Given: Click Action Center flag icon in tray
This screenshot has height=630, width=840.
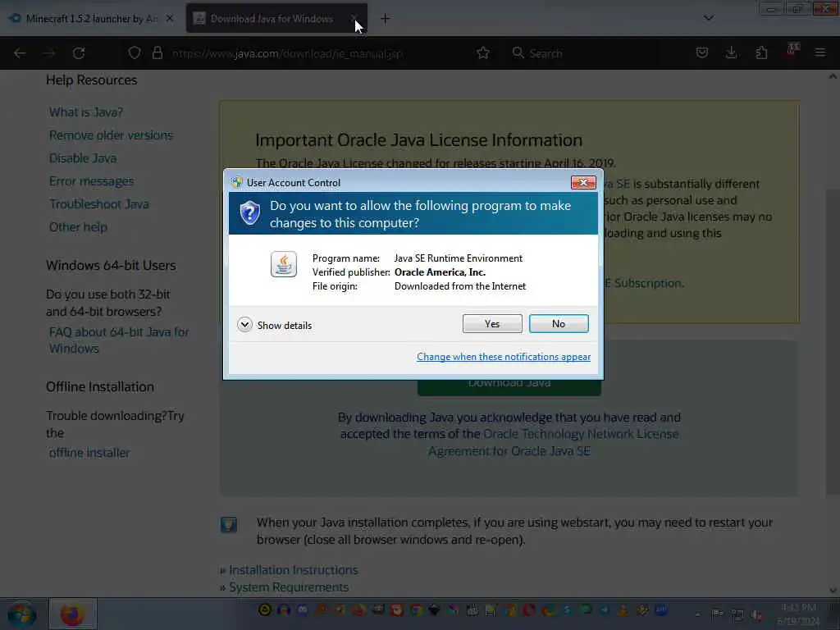Looking at the screenshot, I should click(717, 614).
